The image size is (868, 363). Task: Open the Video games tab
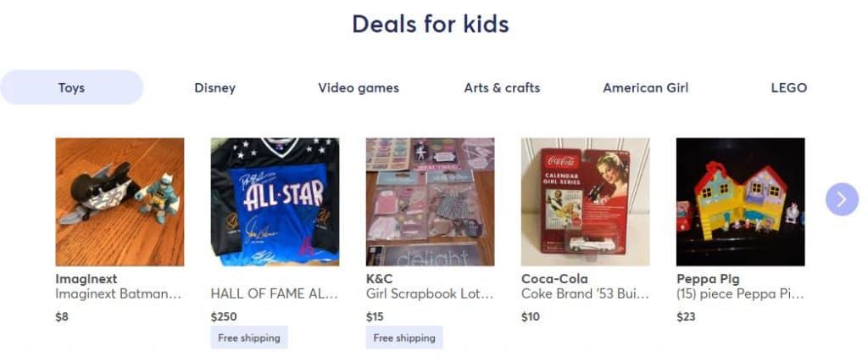[359, 87]
